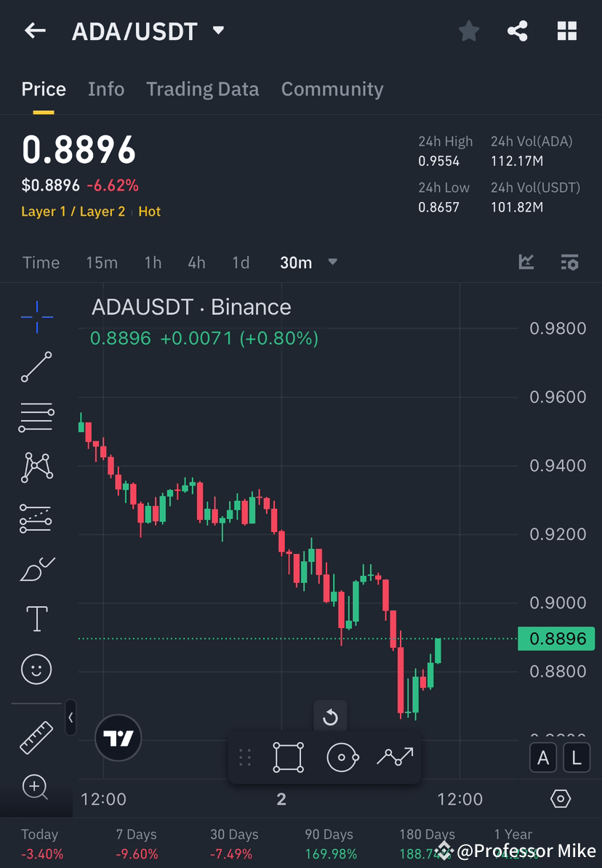The width and height of the screenshot is (602, 868).
Task: Activate the magnifier zoom tool
Action: [36, 787]
